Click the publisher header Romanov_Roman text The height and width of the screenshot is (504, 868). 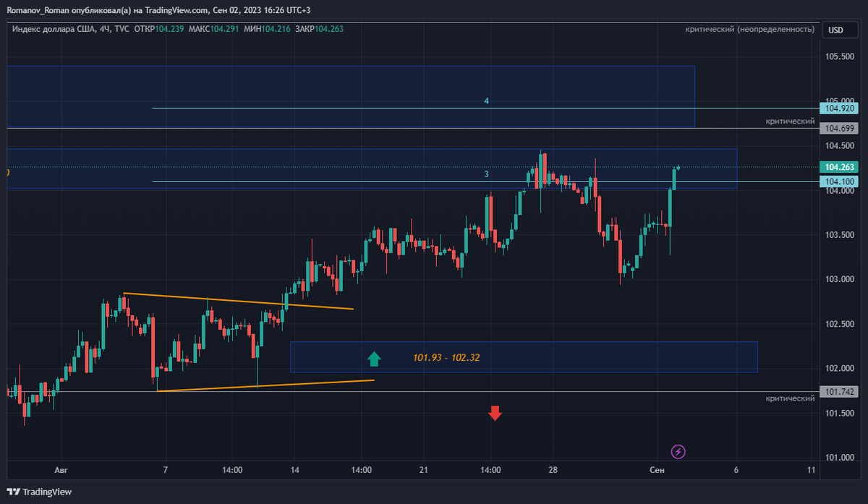pyautogui.click(x=39, y=10)
